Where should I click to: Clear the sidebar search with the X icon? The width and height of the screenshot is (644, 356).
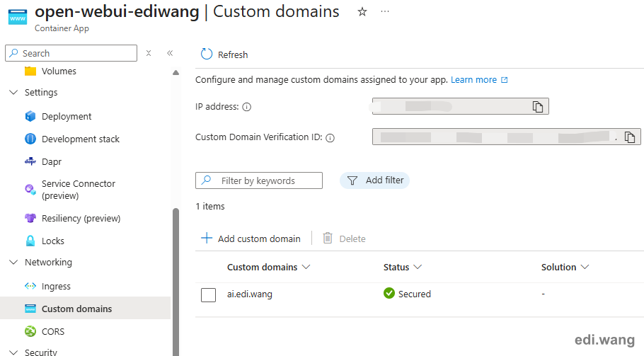pyautogui.click(x=149, y=53)
